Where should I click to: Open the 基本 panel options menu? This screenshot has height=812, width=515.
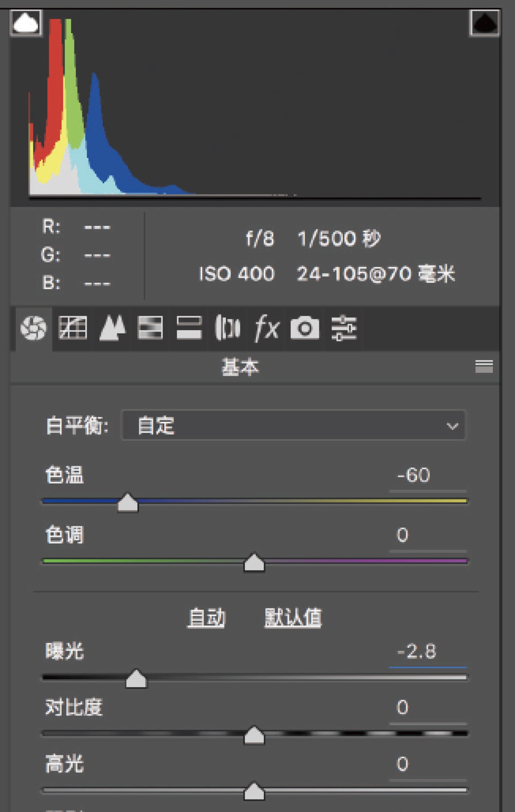click(x=484, y=367)
